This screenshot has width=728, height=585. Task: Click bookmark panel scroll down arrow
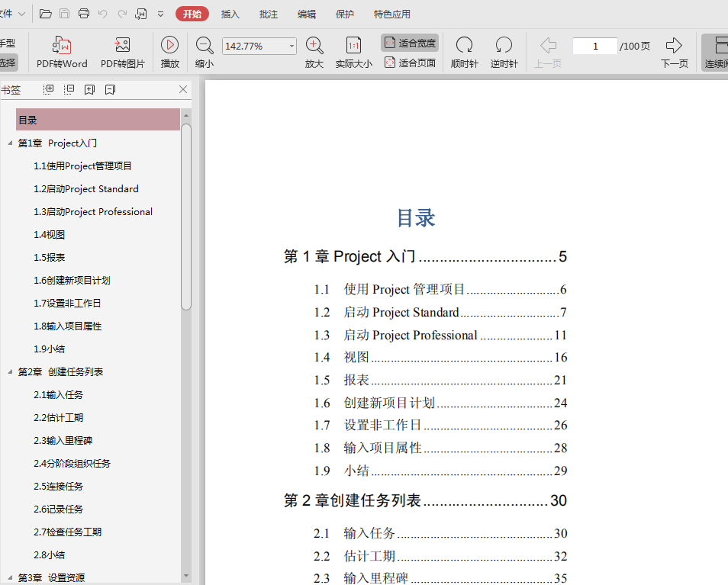[186, 576]
